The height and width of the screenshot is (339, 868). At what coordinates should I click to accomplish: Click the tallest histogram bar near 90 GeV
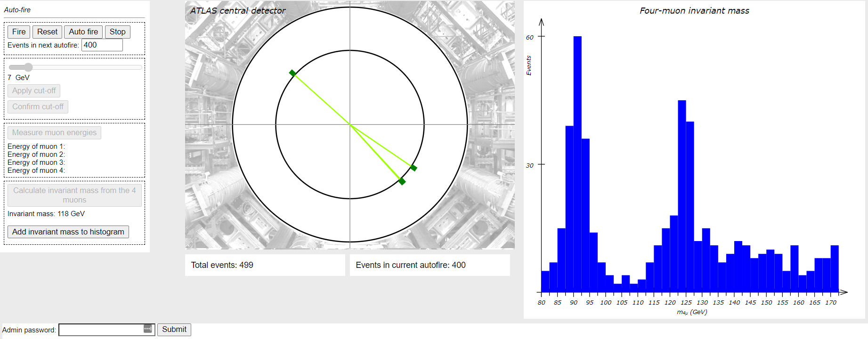coord(577,165)
